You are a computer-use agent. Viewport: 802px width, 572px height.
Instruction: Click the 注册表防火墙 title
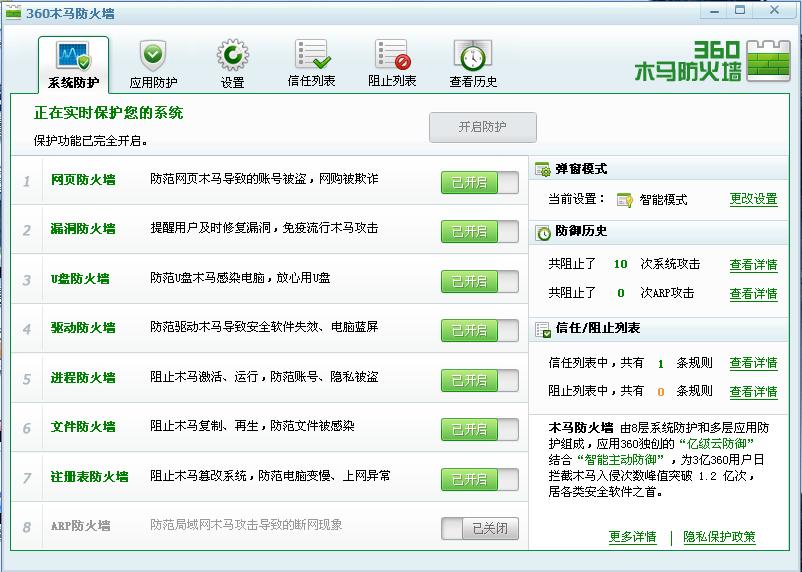pyautogui.click(x=90, y=477)
